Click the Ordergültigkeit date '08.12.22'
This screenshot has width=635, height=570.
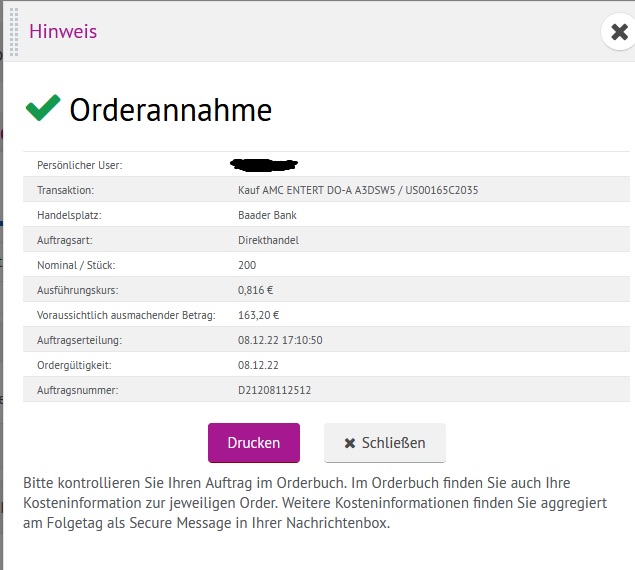[258, 365]
